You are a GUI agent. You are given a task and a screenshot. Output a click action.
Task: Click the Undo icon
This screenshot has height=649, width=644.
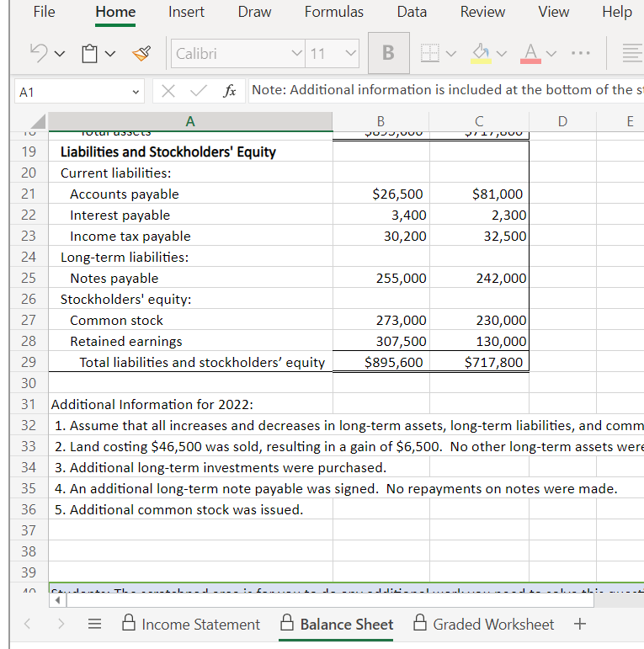tap(39, 53)
